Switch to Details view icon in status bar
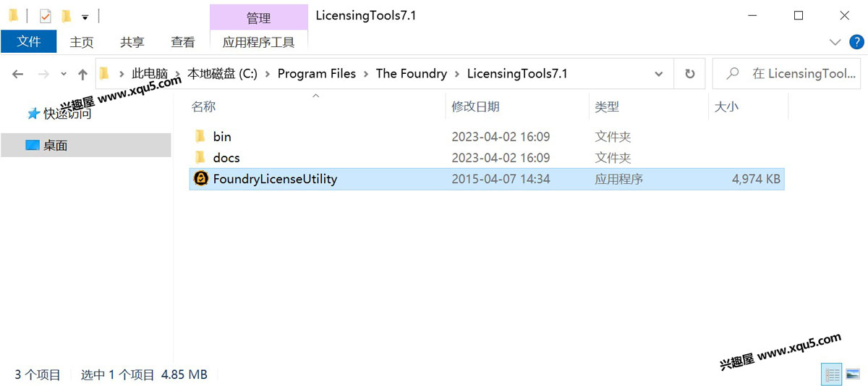 (x=832, y=374)
